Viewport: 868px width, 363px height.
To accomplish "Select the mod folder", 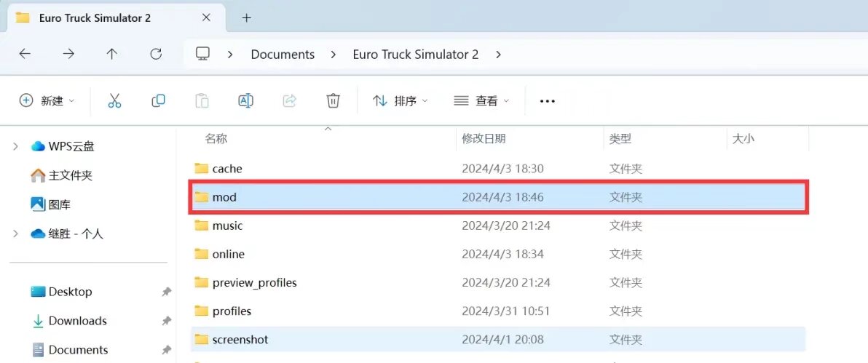I will pos(498,197).
